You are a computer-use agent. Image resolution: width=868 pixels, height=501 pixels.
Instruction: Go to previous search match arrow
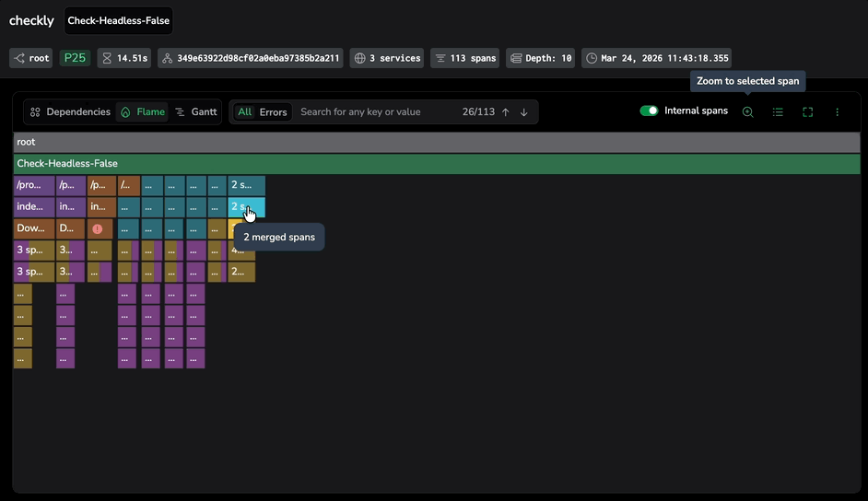(505, 112)
